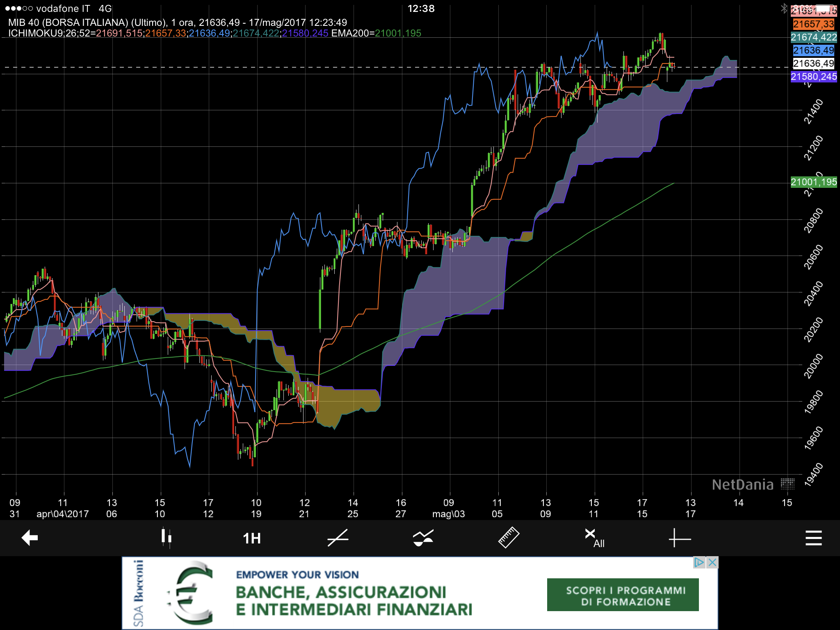The width and height of the screenshot is (840, 630).
Task: Open the hamburger menu
Action: (x=813, y=538)
